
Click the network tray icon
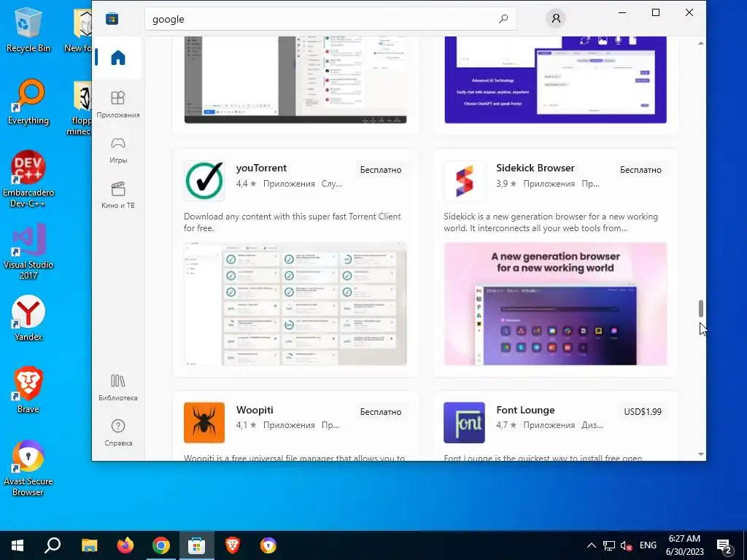point(609,545)
